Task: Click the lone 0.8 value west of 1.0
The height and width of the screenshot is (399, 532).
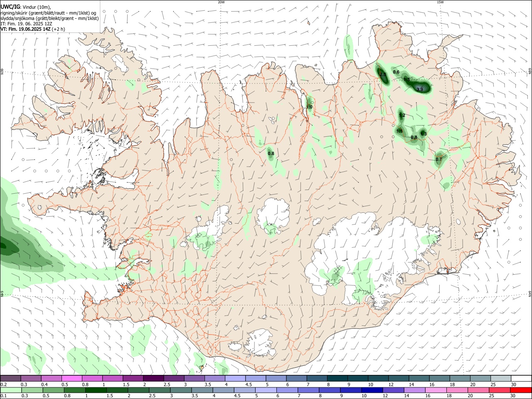Action: click(271, 154)
